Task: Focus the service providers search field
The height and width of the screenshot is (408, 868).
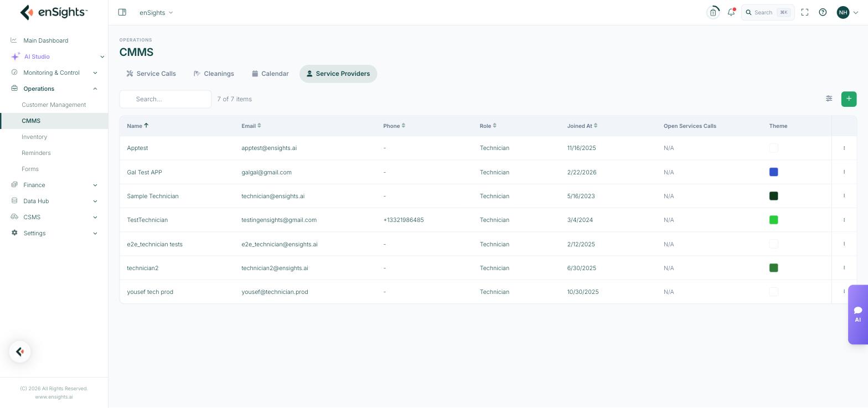Action: 166,99
